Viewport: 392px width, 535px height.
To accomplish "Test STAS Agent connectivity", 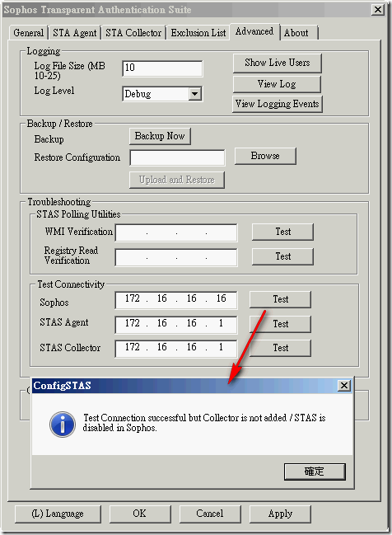I will pyautogui.click(x=280, y=324).
